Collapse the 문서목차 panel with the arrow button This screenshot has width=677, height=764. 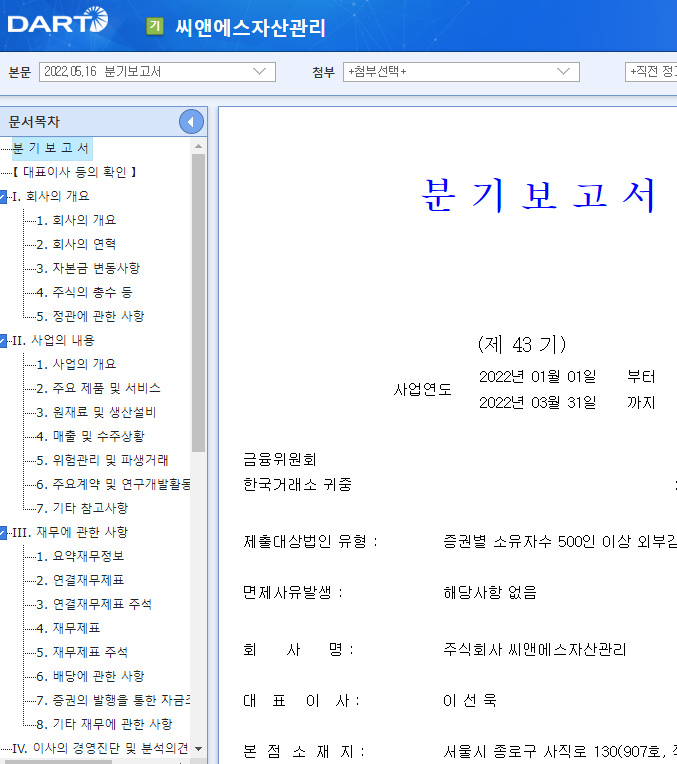pos(191,122)
